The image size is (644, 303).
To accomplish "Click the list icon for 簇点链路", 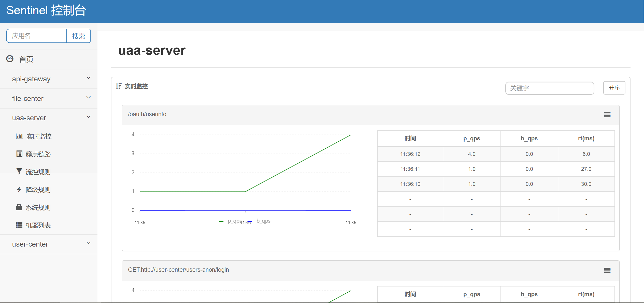I will [x=19, y=154].
